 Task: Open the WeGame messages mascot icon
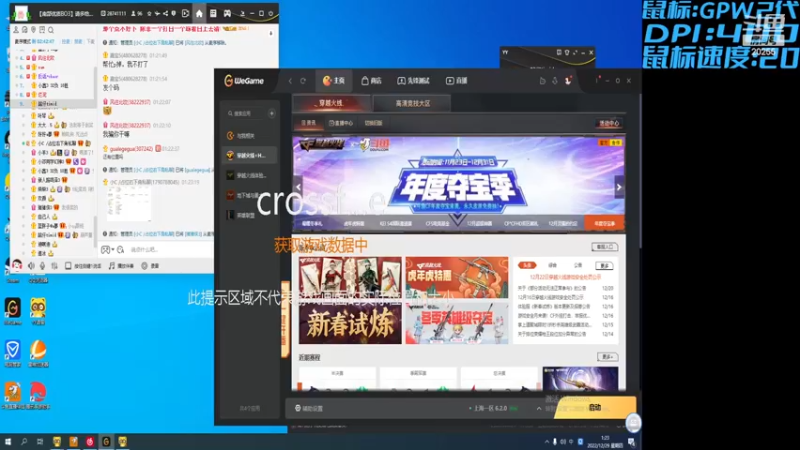(567, 81)
